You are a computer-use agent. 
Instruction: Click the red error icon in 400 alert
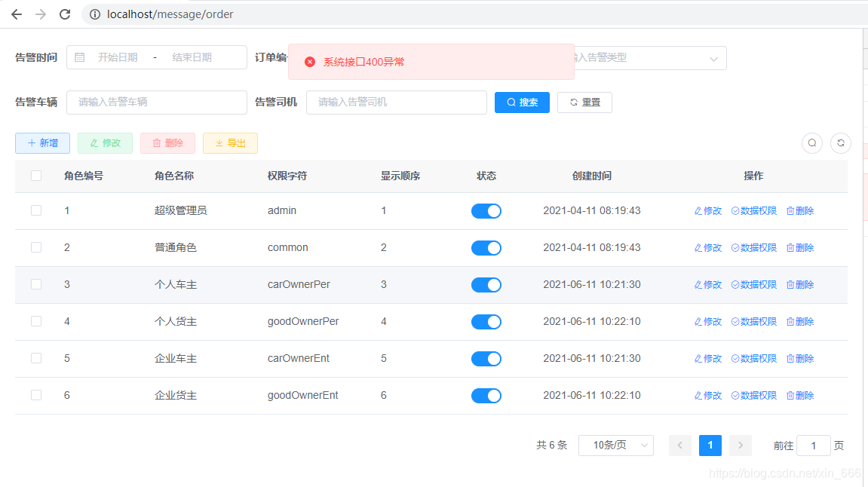309,61
